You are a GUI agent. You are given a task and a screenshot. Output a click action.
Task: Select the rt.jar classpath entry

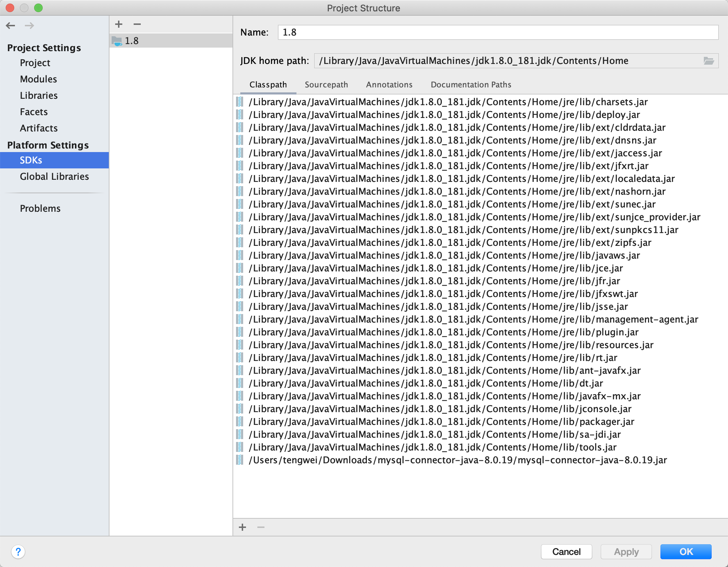point(433,358)
